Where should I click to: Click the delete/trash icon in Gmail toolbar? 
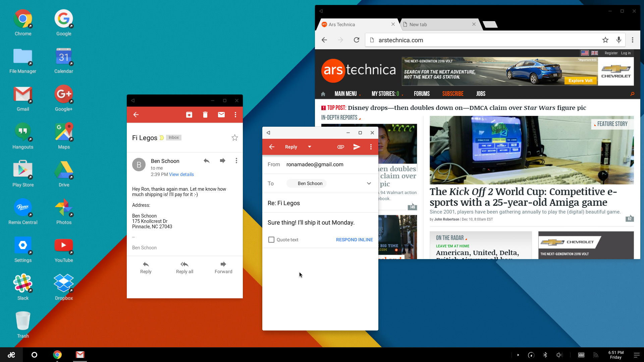205,115
